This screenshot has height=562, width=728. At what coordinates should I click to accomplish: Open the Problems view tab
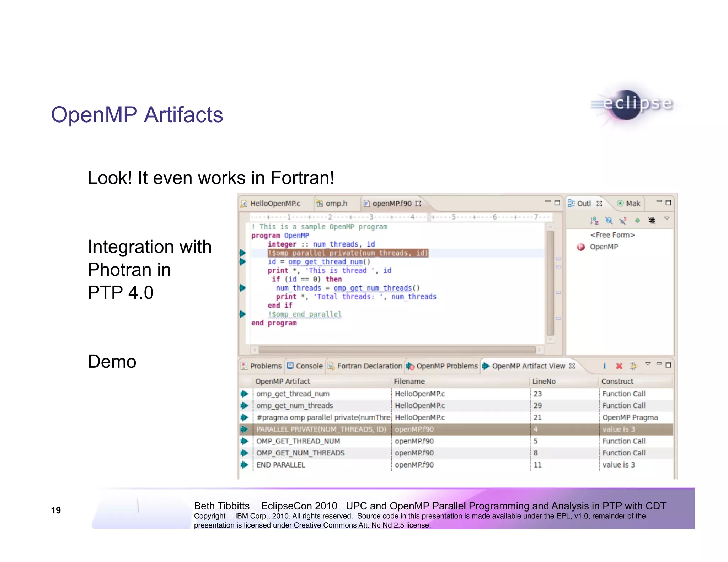tap(261, 366)
